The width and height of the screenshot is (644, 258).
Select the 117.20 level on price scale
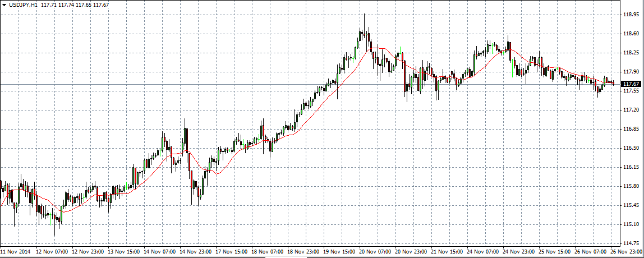pyautogui.click(x=631, y=110)
